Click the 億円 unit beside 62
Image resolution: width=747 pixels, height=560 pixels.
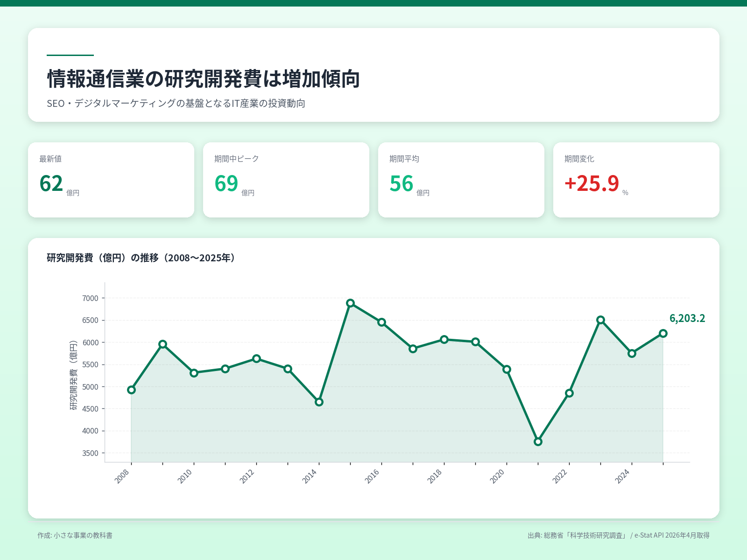coord(73,193)
